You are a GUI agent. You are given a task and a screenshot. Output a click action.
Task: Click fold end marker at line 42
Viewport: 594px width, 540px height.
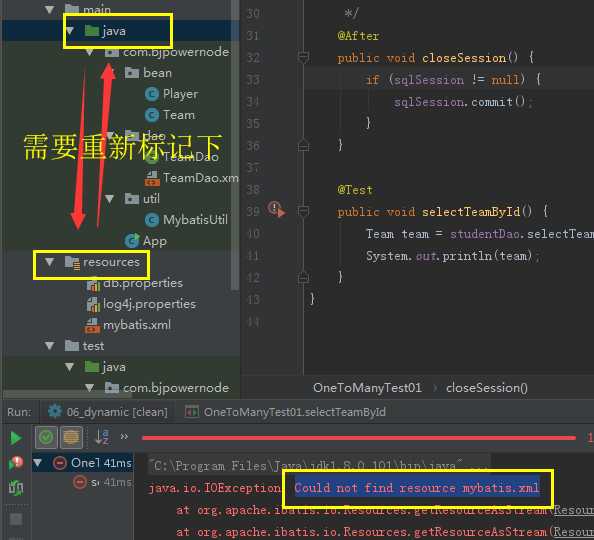(303, 277)
